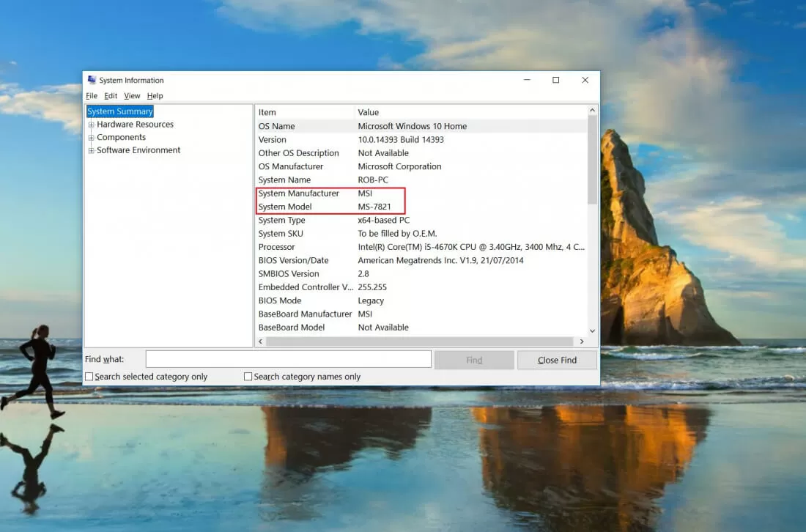Select the System Name row label
Image resolution: width=806 pixels, height=532 pixels.
[285, 180]
